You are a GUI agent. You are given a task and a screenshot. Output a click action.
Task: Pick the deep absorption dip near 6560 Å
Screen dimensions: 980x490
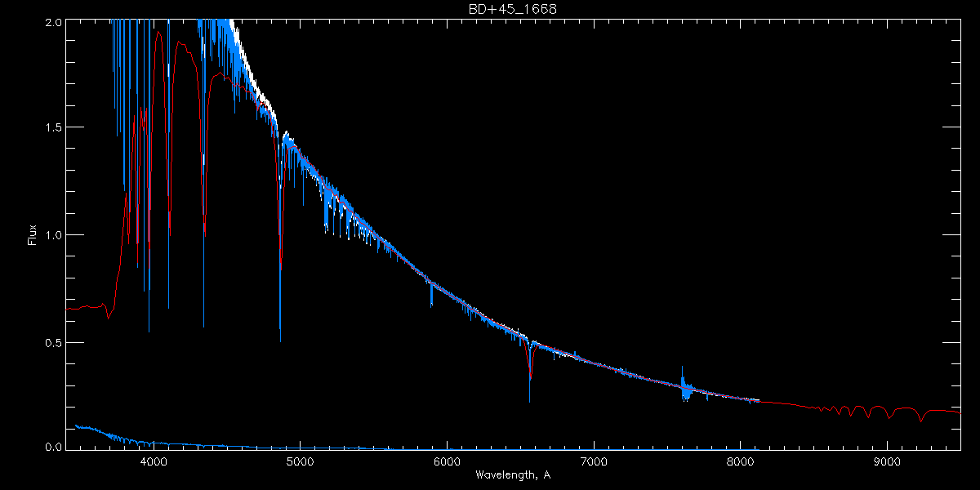530,380
